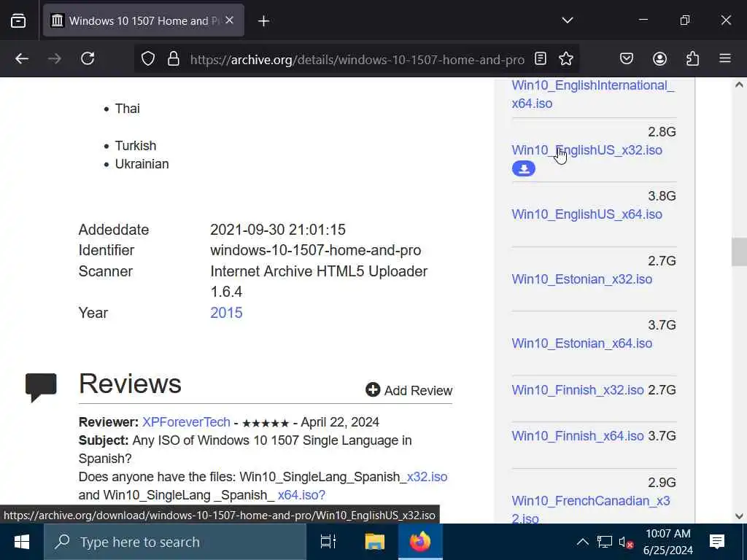747x560 pixels.
Task: Open Firefox View tab list icon
Action: click(18, 20)
